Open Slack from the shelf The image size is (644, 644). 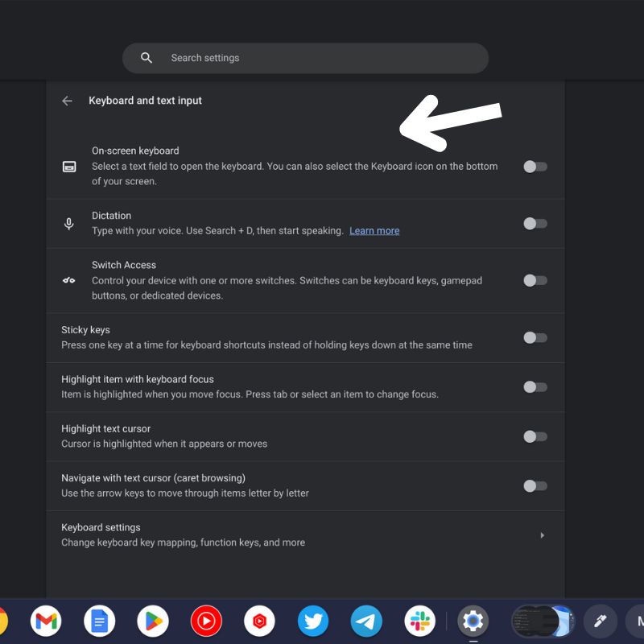(419, 621)
